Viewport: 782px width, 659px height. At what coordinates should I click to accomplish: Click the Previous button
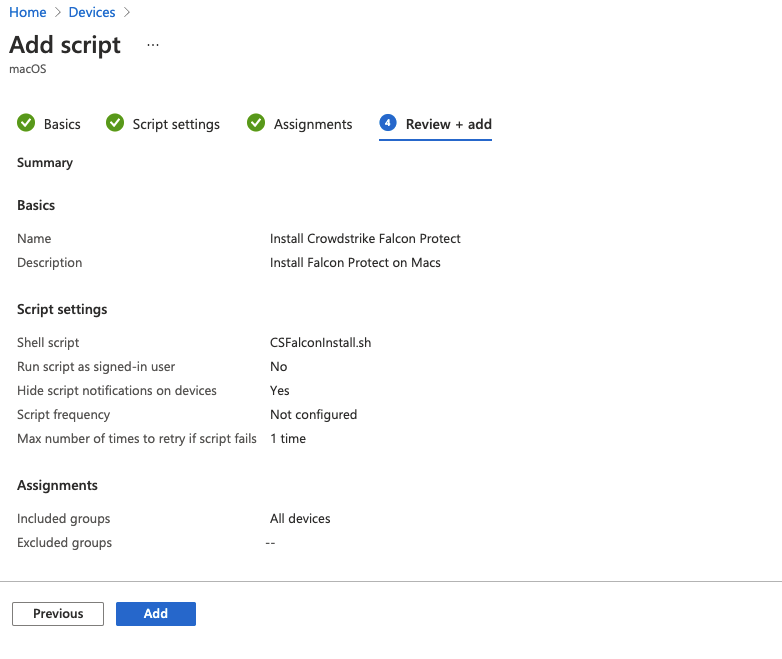pos(58,614)
